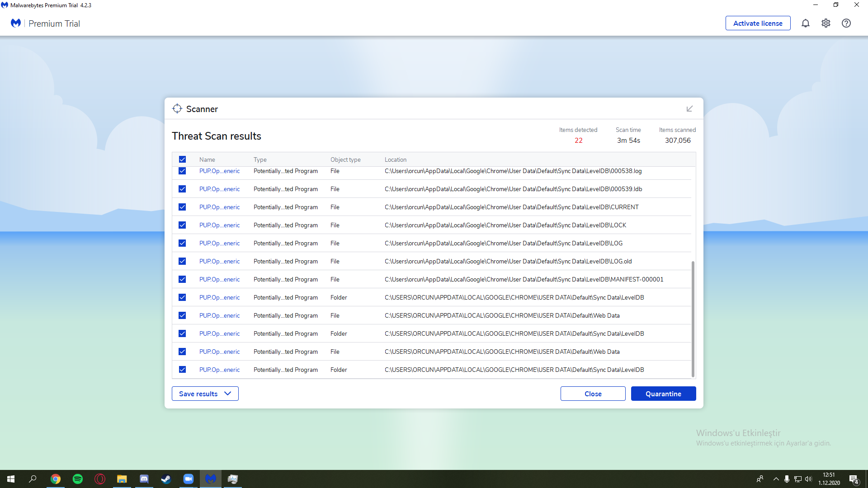Collapse the Scanner panel with arrow icon
The width and height of the screenshot is (868, 488).
689,109
